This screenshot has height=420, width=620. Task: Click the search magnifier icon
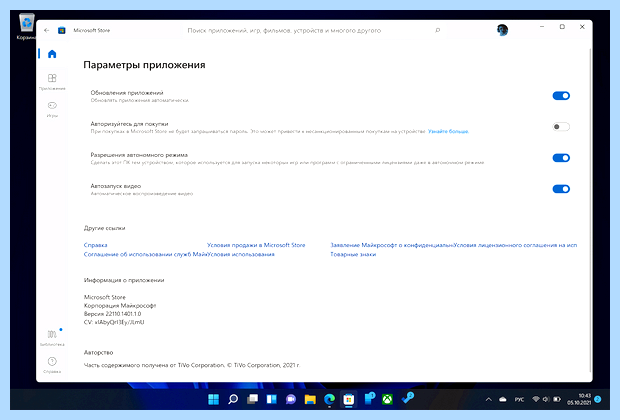click(437, 30)
